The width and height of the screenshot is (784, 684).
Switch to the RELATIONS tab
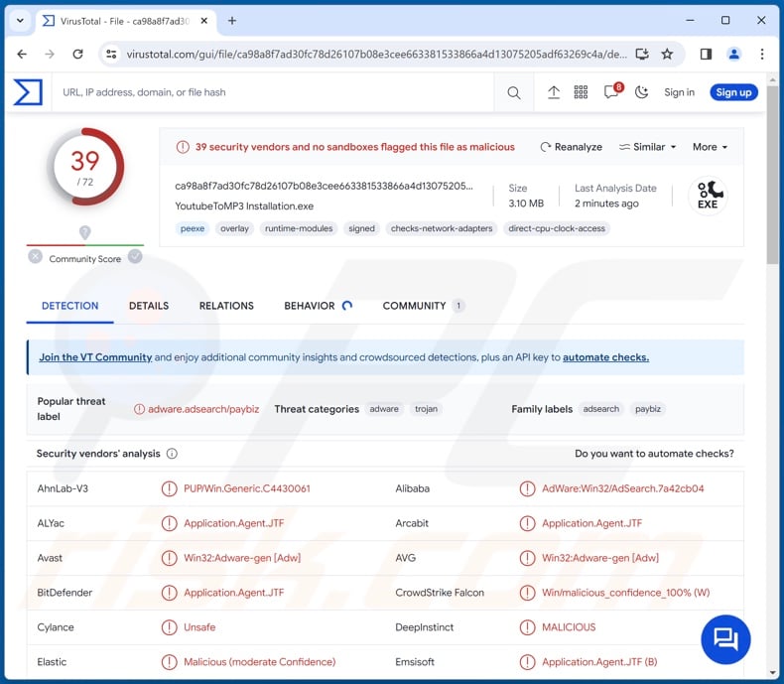226,306
